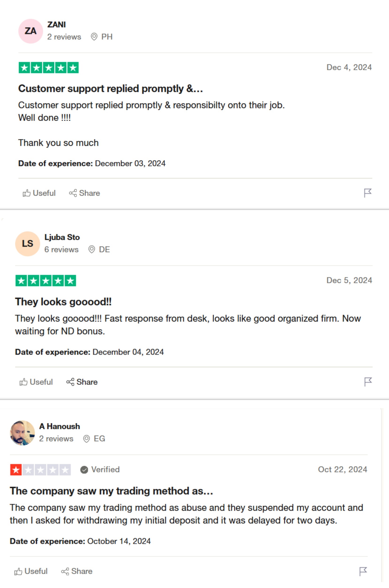Image resolution: width=389 pixels, height=588 pixels.
Task: Share Ljuba Sto's review
Action: pyautogui.click(x=82, y=382)
